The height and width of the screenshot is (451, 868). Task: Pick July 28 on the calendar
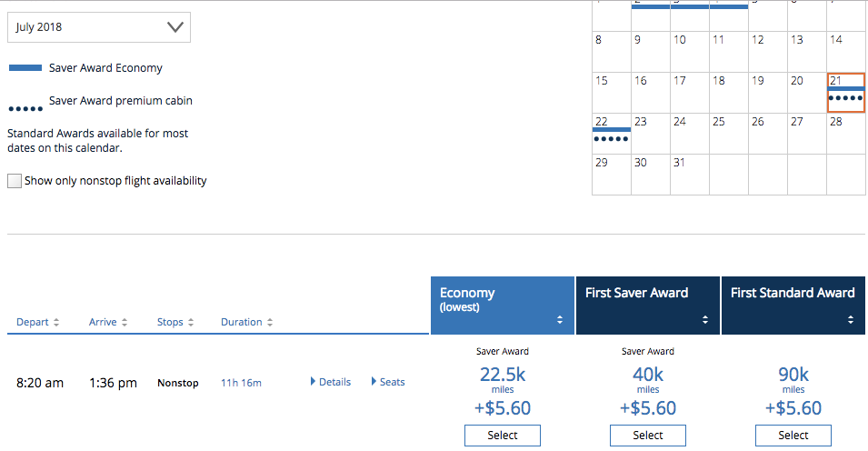[845, 133]
